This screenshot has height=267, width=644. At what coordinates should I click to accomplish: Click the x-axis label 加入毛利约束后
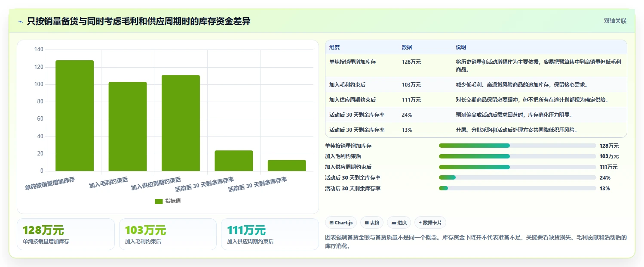coord(108,183)
